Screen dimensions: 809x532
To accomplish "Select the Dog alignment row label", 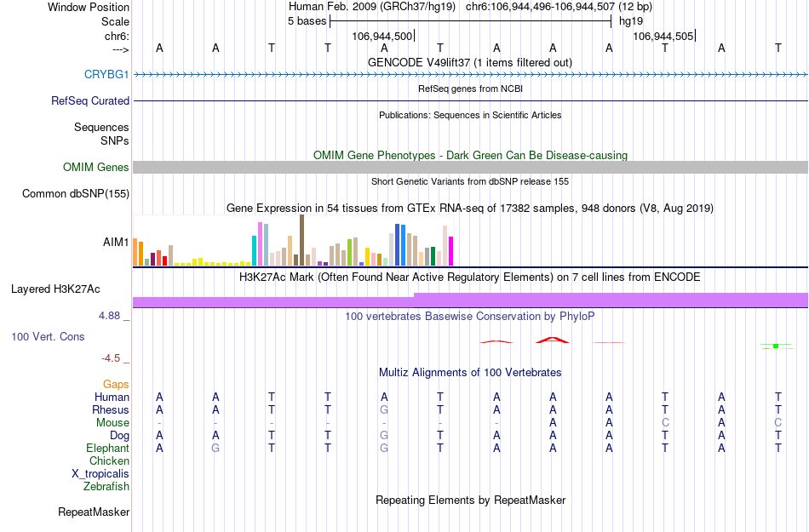I will [119, 436].
